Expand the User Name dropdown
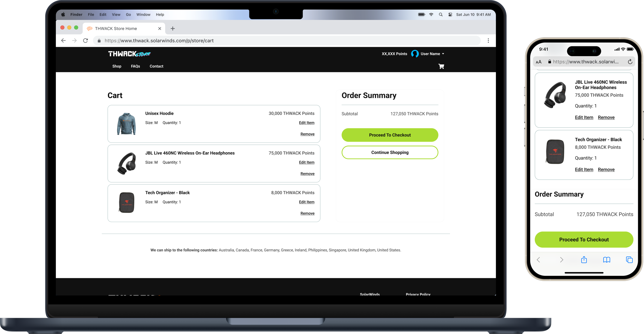Image resolution: width=644 pixels, height=334 pixels. (433, 54)
